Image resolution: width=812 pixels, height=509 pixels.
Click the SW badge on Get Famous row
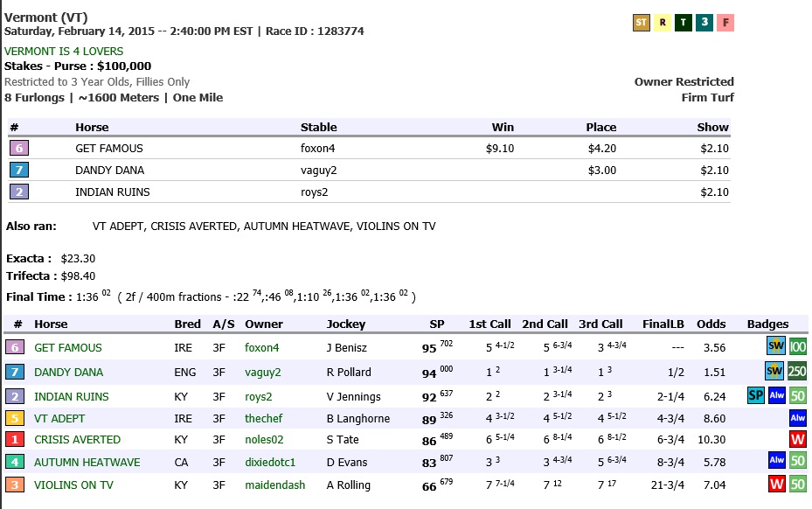[x=776, y=345]
